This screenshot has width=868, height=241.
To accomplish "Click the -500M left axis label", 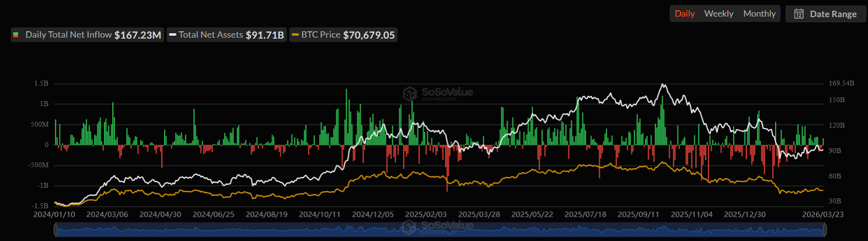I will (38, 165).
